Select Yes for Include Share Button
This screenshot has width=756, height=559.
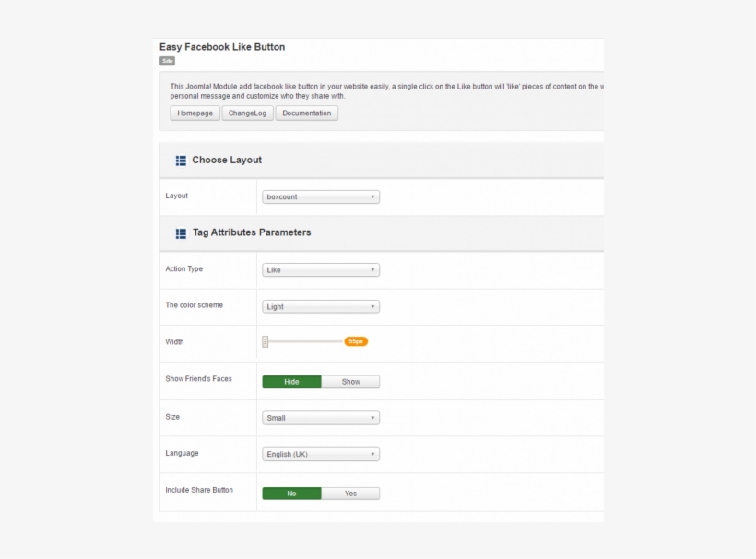pos(350,493)
